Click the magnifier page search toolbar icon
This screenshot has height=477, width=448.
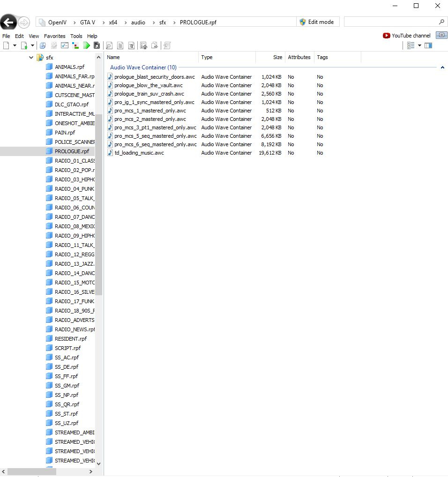pos(109,45)
